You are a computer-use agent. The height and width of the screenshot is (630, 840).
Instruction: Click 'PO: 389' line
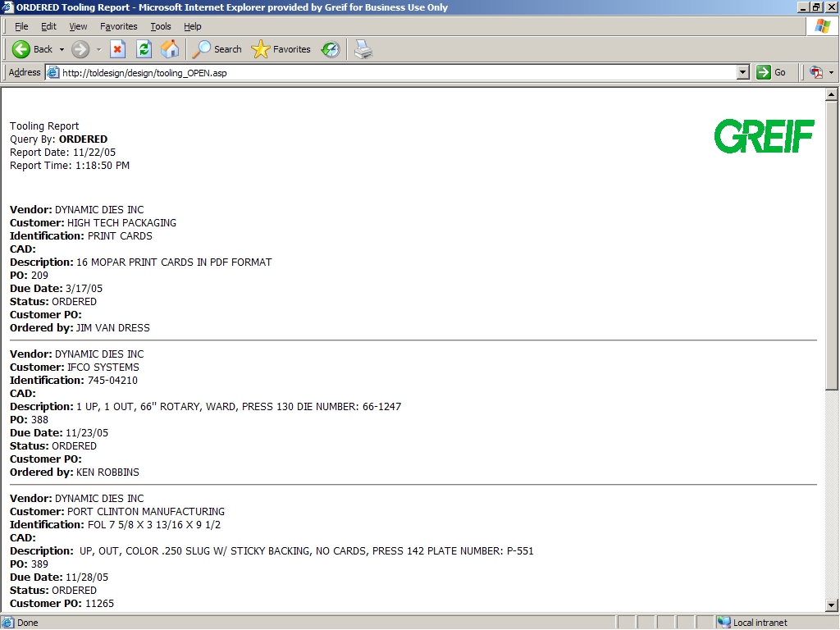[x=29, y=564]
